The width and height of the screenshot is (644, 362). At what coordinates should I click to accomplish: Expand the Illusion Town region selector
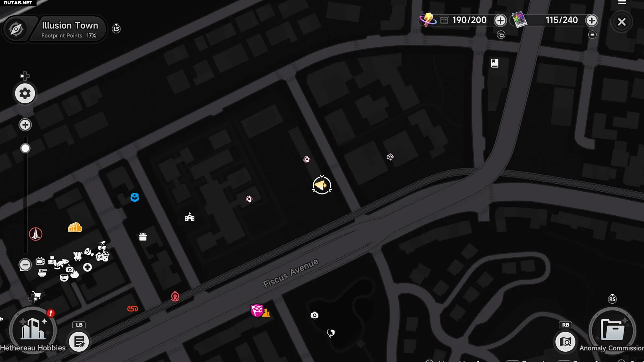click(70, 29)
